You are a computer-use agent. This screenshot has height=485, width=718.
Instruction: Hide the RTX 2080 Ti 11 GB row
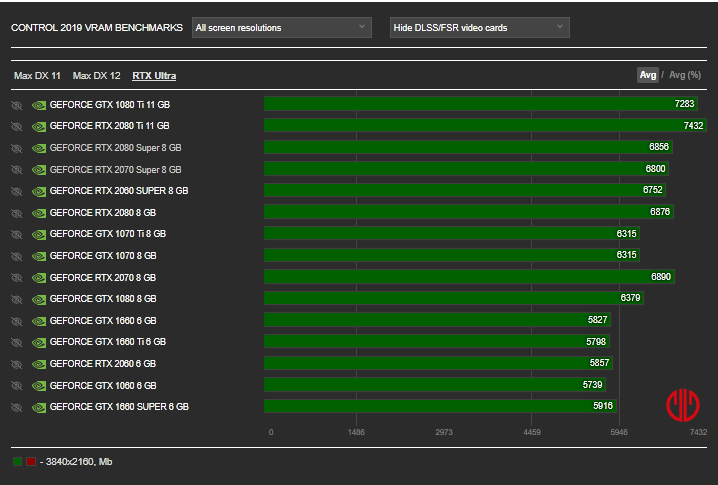coord(16,126)
